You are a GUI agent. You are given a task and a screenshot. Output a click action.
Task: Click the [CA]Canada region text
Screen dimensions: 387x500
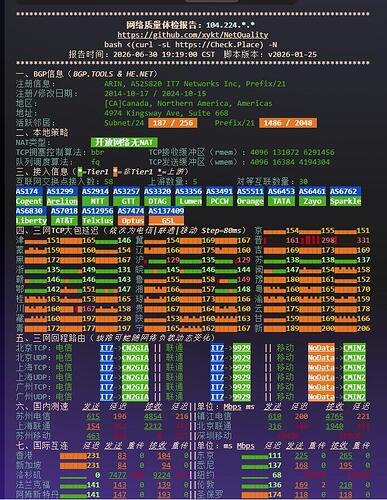[x=188, y=103]
